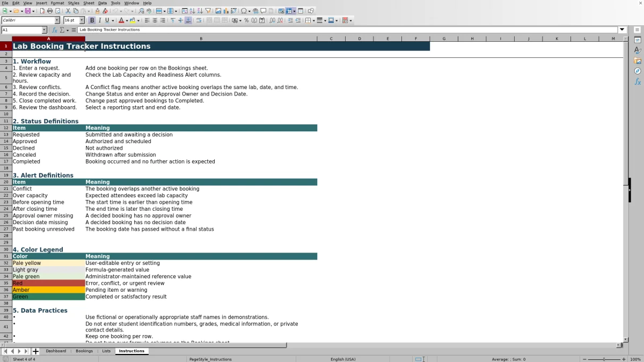644x362 pixels.
Task: Click the Copy icon in the toolbar
Action: click(x=76, y=11)
